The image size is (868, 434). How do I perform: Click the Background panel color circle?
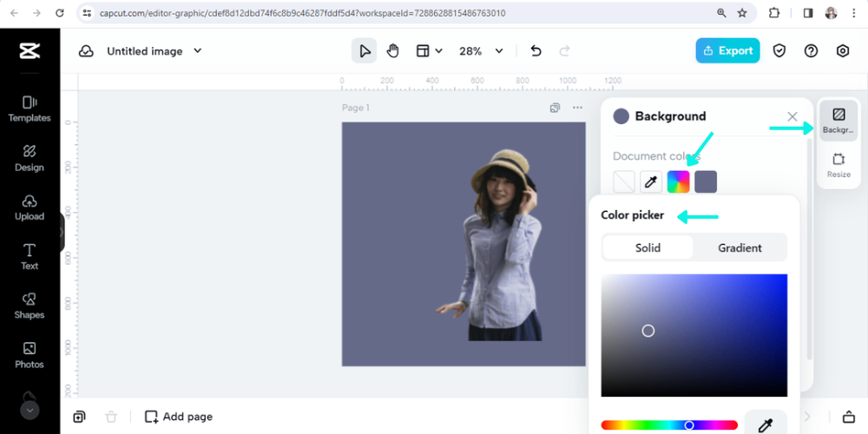pos(621,116)
